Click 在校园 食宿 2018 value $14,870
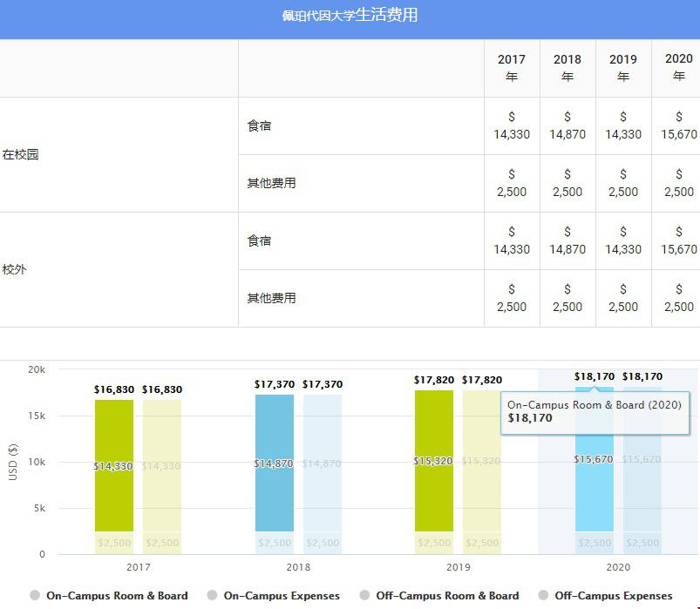The width and height of the screenshot is (700, 609). point(567,125)
